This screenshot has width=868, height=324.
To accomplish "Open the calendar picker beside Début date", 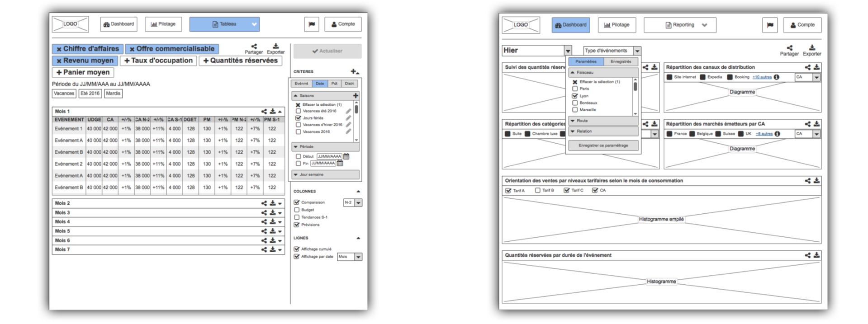I will tap(346, 156).
